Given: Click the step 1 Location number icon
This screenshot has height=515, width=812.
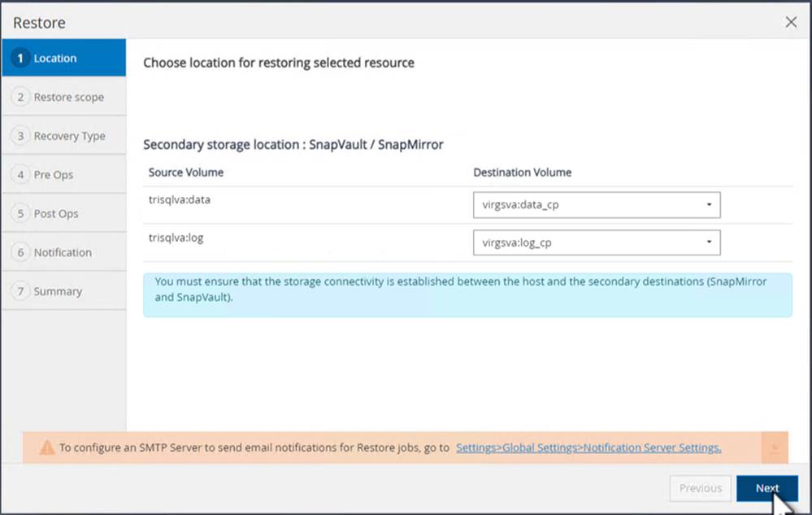Looking at the screenshot, I should (x=21, y=59).
